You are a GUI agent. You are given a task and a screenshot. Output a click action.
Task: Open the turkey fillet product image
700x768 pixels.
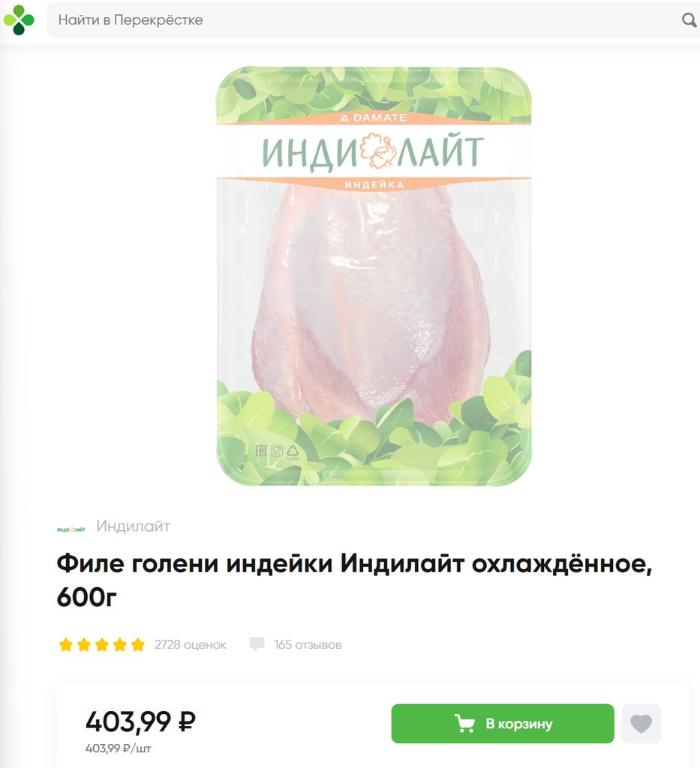click(x=374, y=276)
